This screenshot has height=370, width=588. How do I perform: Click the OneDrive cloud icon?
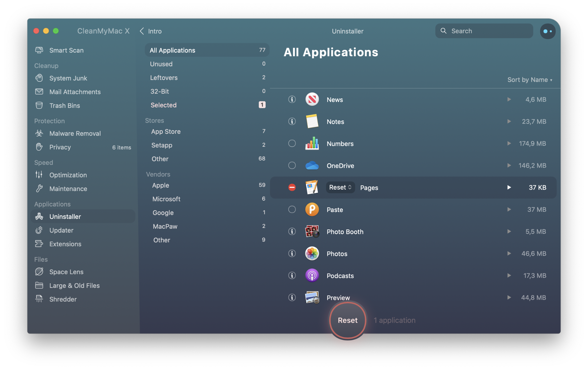[312, 166]
